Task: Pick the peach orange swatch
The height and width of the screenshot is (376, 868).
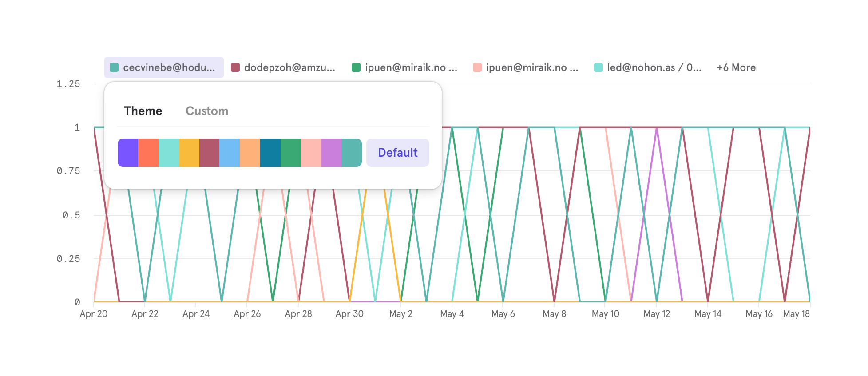Action: coord(250,153)
